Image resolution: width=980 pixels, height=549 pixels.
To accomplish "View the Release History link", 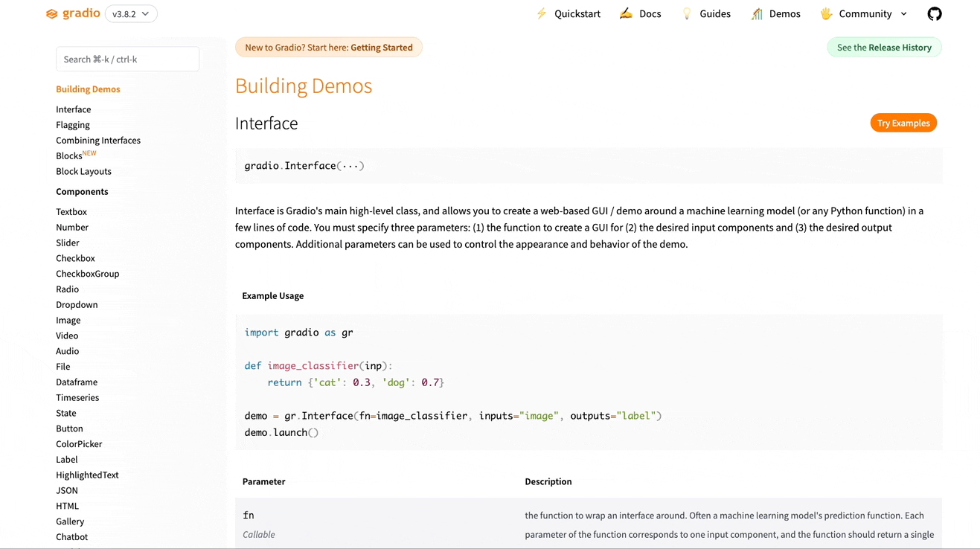I will click(900, 48).
